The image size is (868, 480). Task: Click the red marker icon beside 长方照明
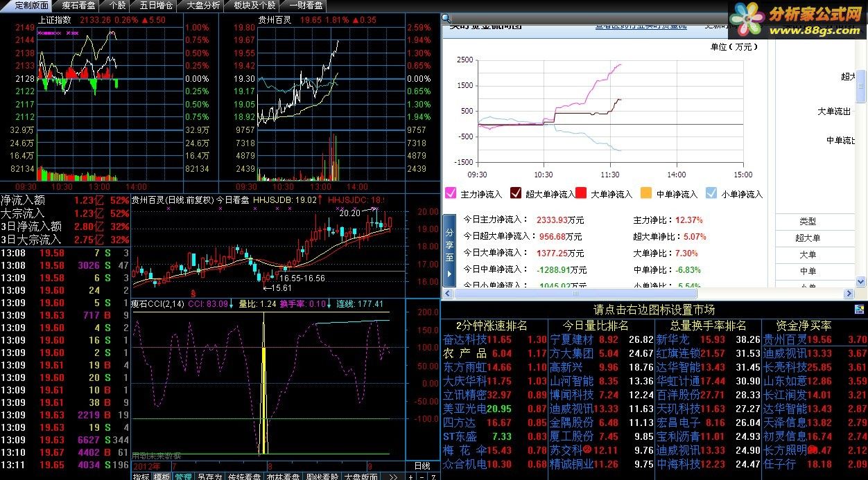(x=812, y=450)
